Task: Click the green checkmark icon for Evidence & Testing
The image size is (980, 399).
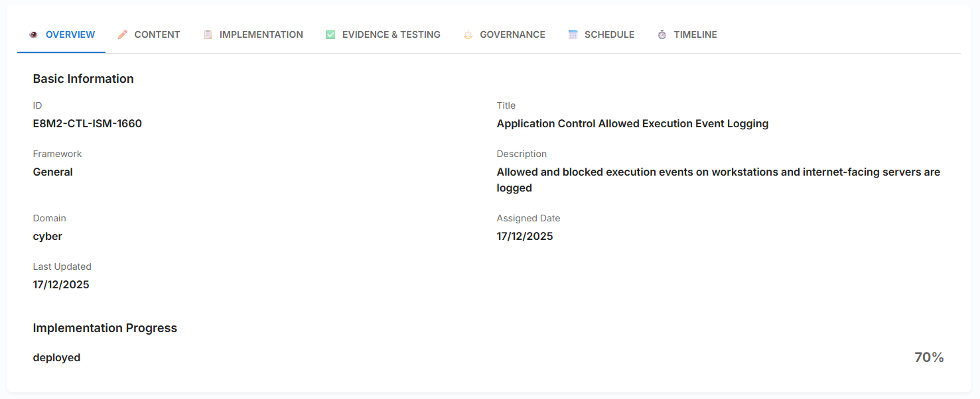Action: click(330, 34)
